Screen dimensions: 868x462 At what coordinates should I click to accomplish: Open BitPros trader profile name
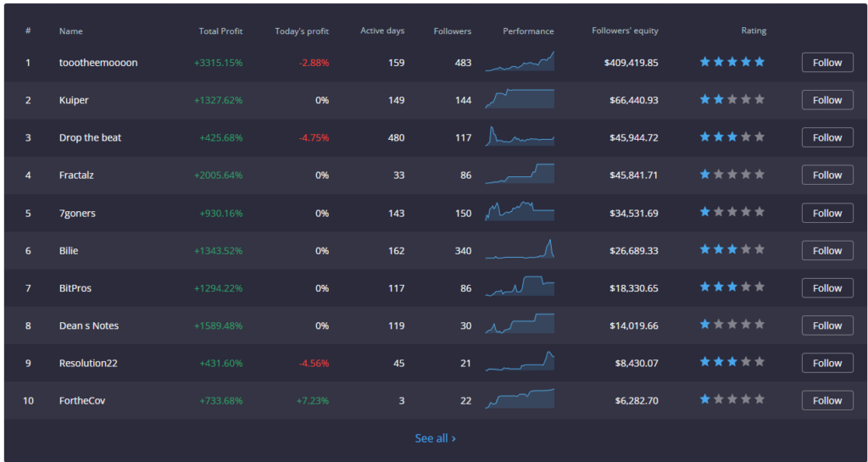click(75, 288)
